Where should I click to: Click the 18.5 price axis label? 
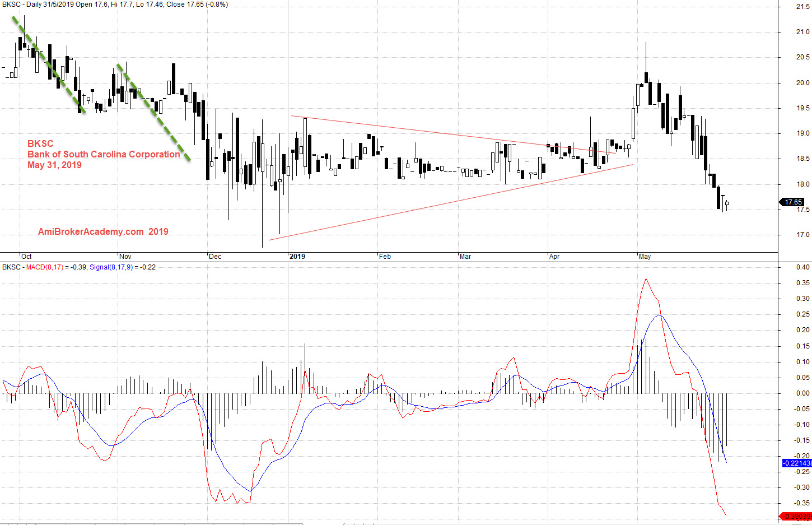click(x=802, y=159)
